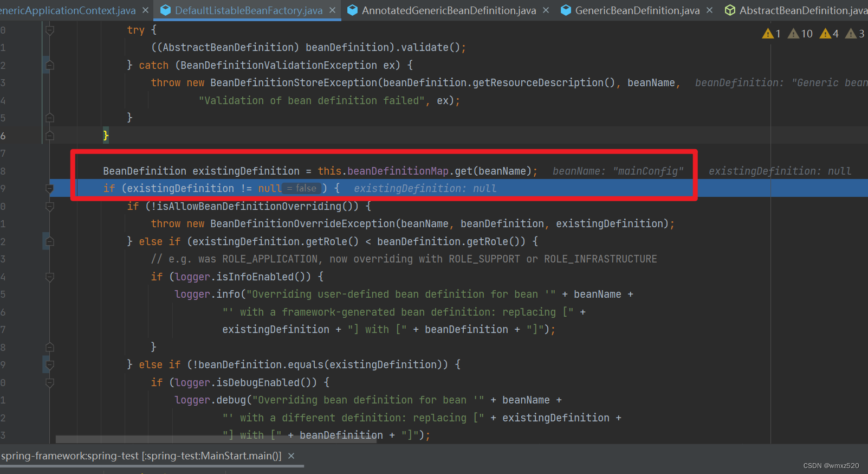
Task: Collapse the if existingDefinition != null block
Action: click(x=50, y=189)
